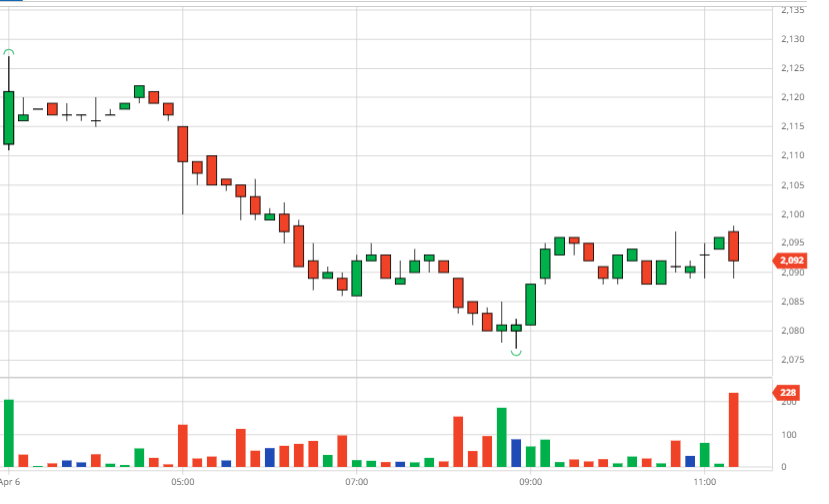Click the 100 volume axis label
Image resolution: width=829 pixels, height=504 pixels.
point(788,435)
